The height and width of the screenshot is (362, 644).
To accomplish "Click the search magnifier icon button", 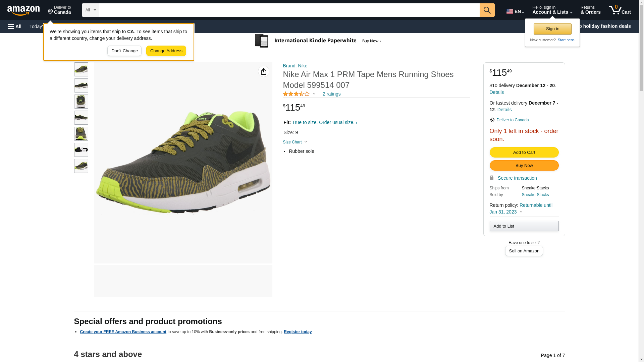I will pos(487,10).
